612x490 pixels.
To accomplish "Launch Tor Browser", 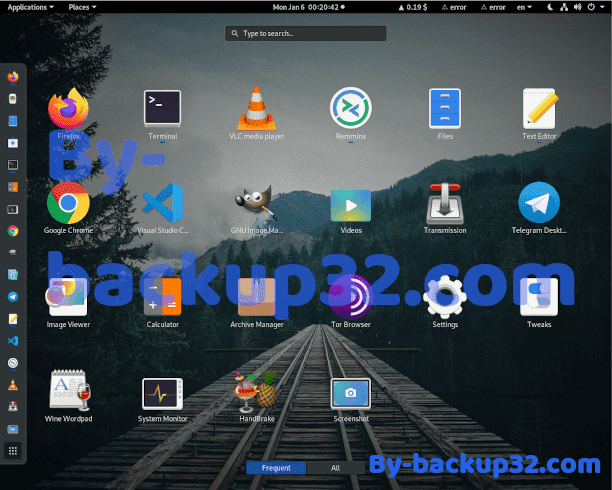I will point(350,297).
